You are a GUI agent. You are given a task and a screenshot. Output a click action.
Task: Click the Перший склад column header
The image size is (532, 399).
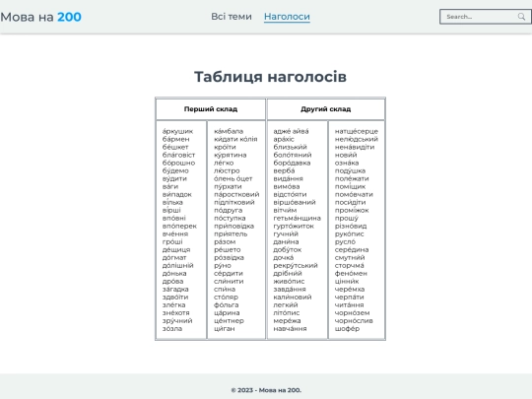coord(211,109)
